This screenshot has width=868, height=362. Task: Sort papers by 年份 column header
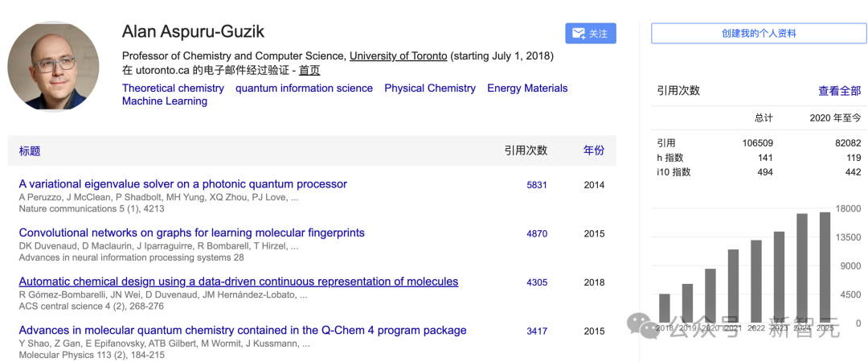coord(594,150)
